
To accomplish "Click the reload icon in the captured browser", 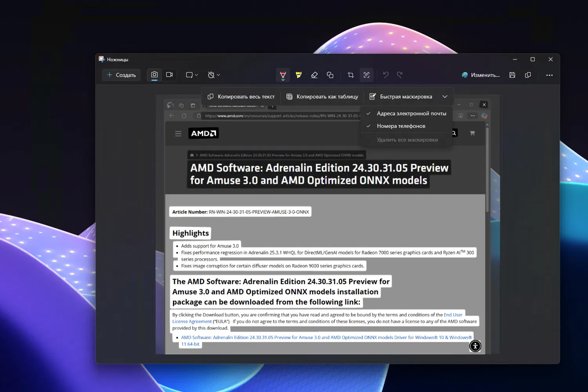I will click(184, 116).
